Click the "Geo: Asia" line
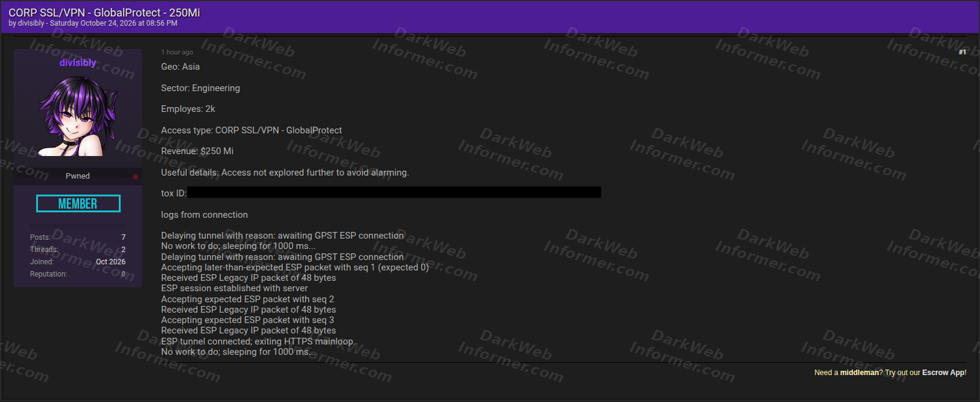980x402 pixels. point(180,67)
